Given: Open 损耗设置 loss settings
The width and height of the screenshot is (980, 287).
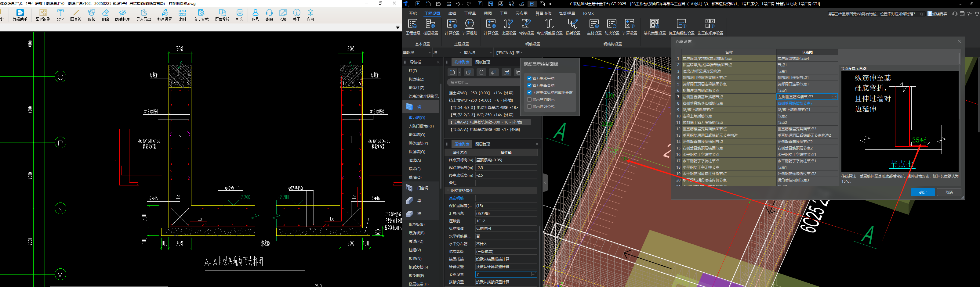Looking at the screenshot, I should click(573, 27).
